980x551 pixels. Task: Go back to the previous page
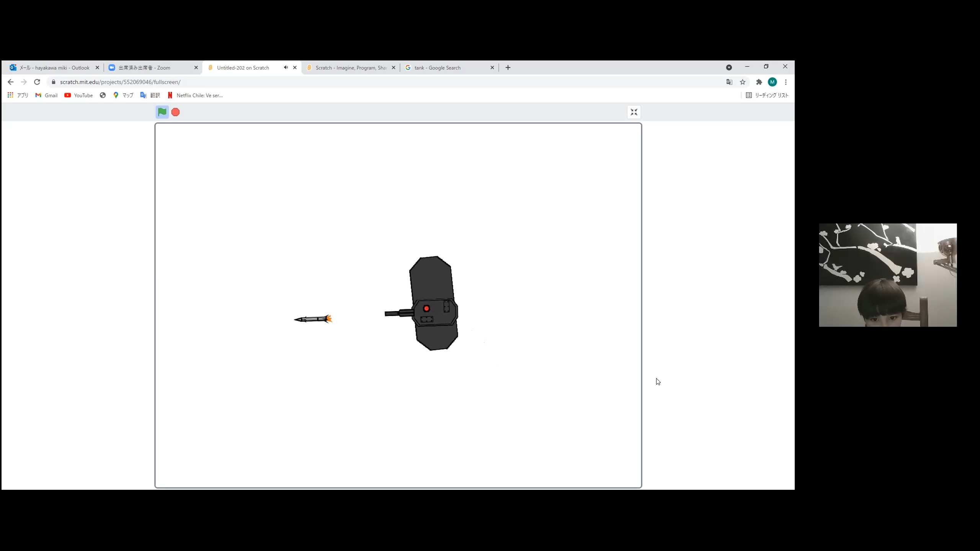click(10, 82)
